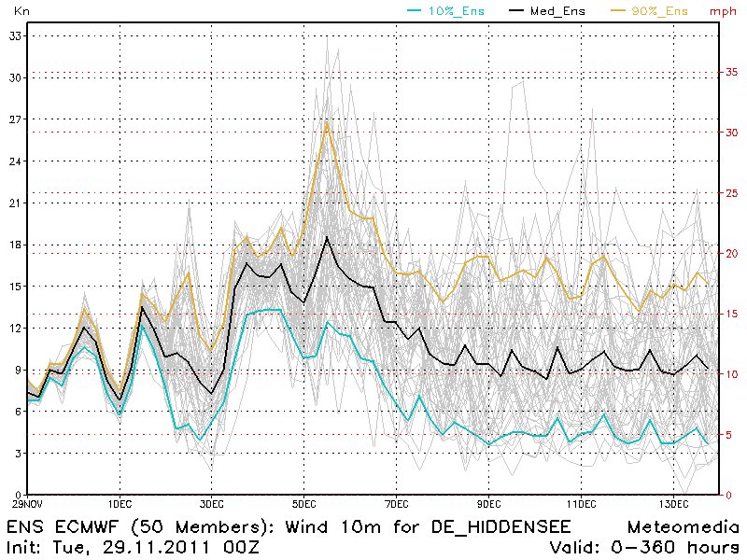Click the 1DEC date label

click(120, 504)
